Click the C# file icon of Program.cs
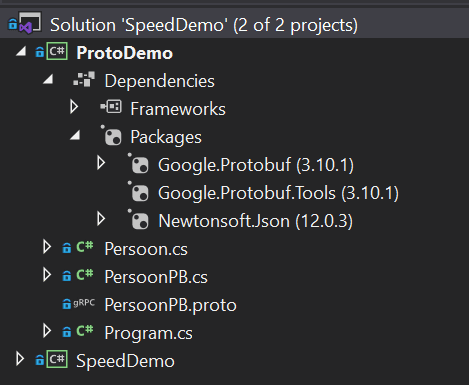The image size is (469, 385). pyautogui.click(x=85, y=331)
